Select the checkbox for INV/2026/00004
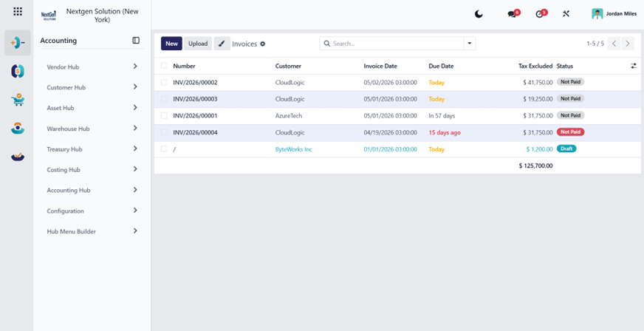The width and height of the screenshot is (644, 331). [x=164, y=132]
